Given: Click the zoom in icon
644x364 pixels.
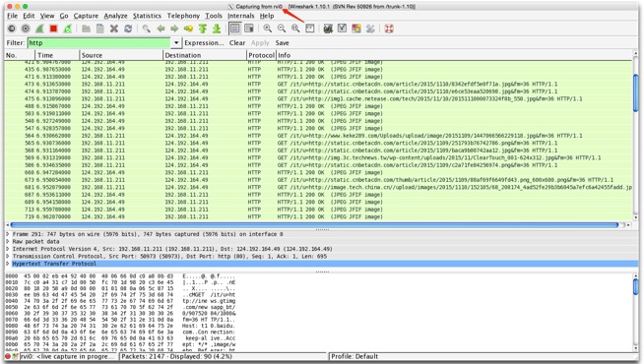Looking at the screenshot, I should [268, 29].
